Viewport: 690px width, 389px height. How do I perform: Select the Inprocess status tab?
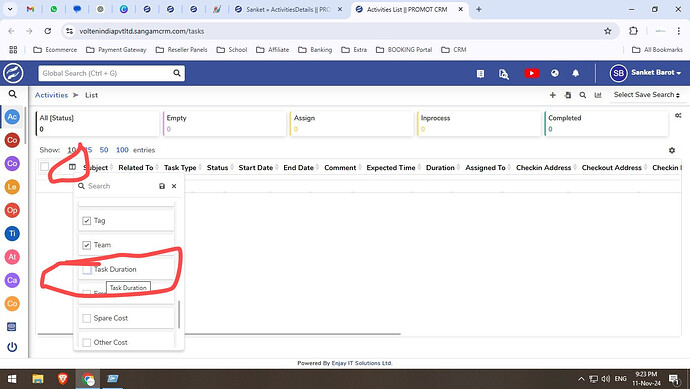479,124
